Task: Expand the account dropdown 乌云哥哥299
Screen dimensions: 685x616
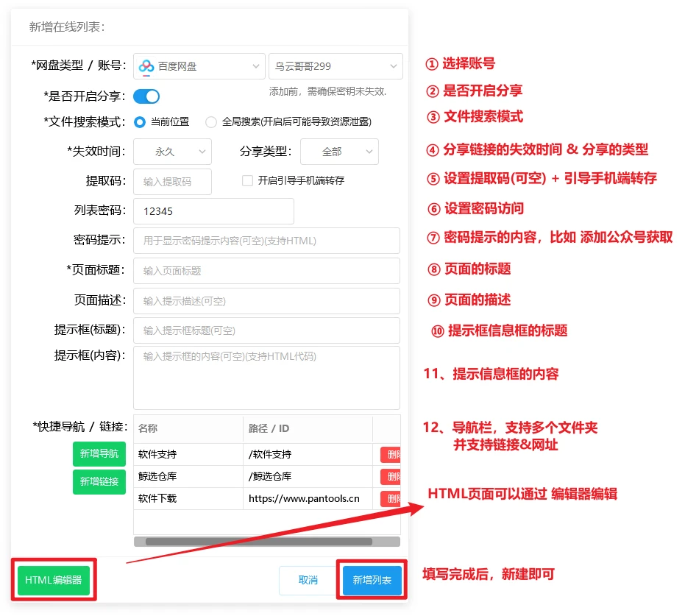Action: (x=335, y=66)
